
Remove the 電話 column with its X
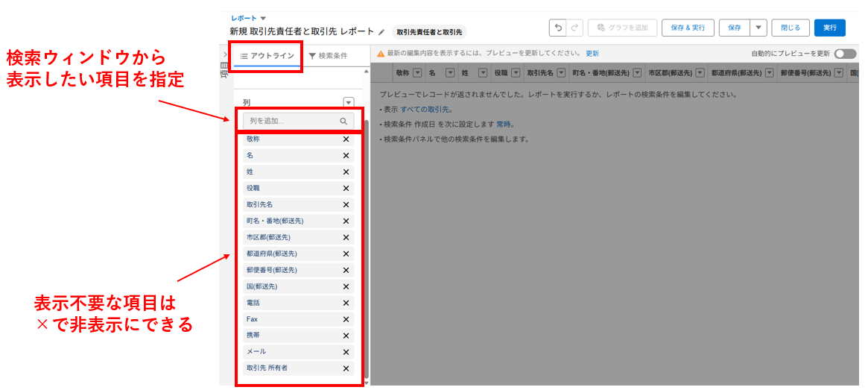pyautogui.click(x=346, y=303)
